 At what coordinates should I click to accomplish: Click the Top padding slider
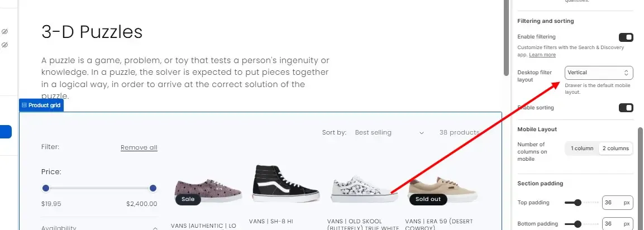pyautogui.click(x=581, y=203)
